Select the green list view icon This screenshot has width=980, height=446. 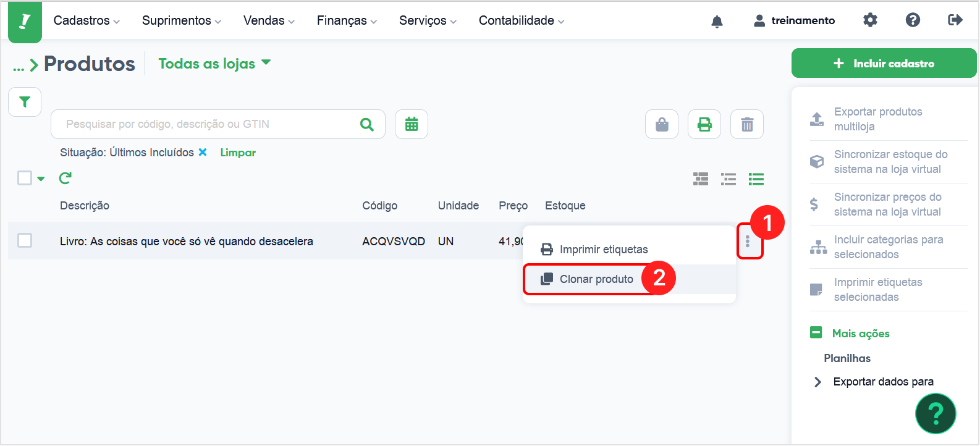click(756, 179)
